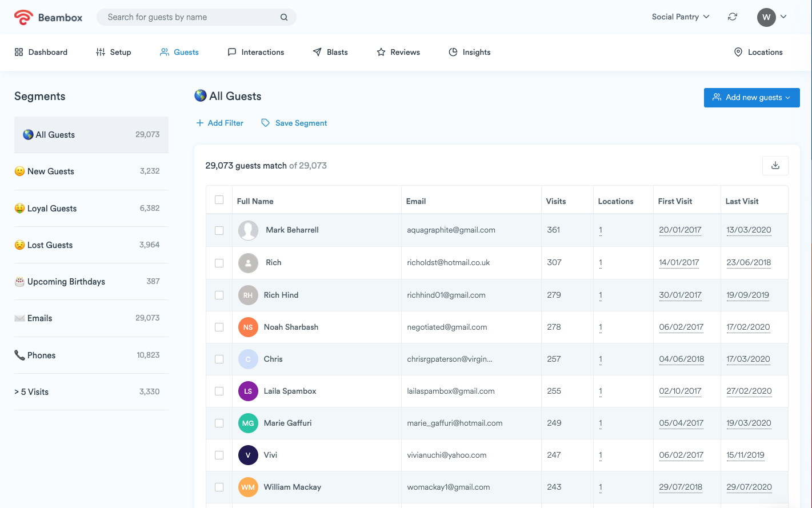
Task: Switch to the Blasts tab
Action: point(330,52)
